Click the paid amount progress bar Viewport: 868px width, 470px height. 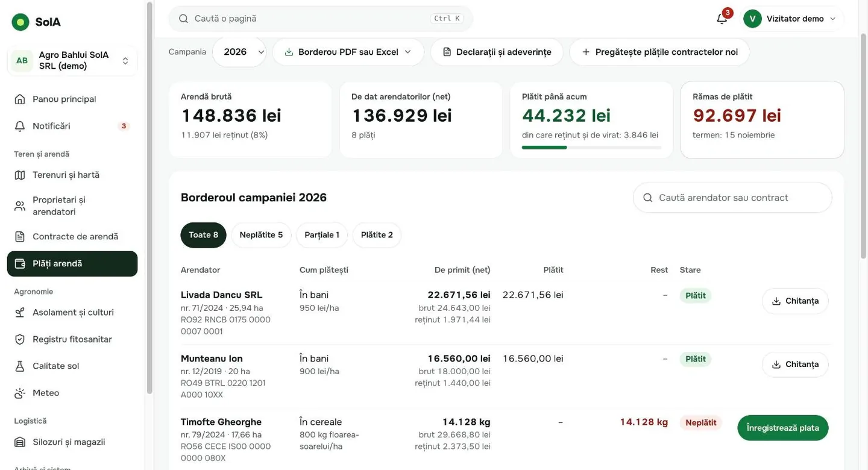591,147
